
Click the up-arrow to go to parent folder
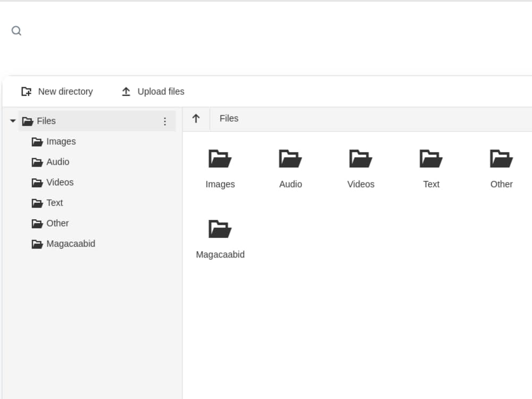click(x=196, y=119)
